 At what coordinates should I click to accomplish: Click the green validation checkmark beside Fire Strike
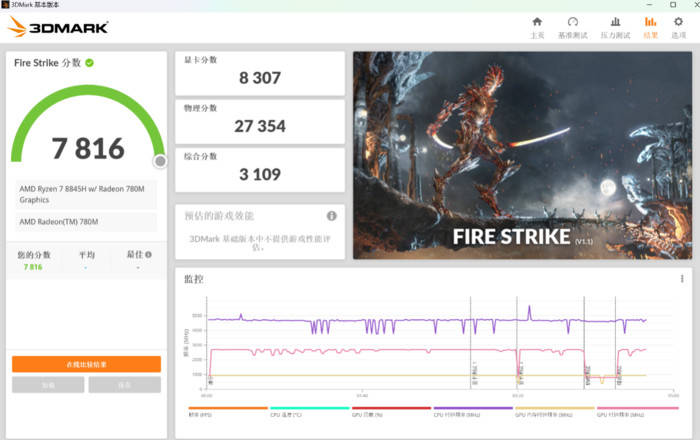(90, 63)
